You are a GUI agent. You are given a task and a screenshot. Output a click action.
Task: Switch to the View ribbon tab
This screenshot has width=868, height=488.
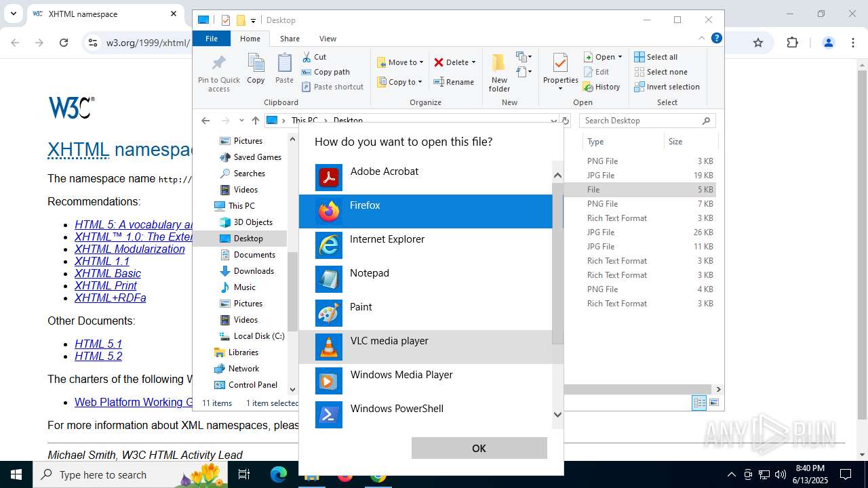[328, 39]
